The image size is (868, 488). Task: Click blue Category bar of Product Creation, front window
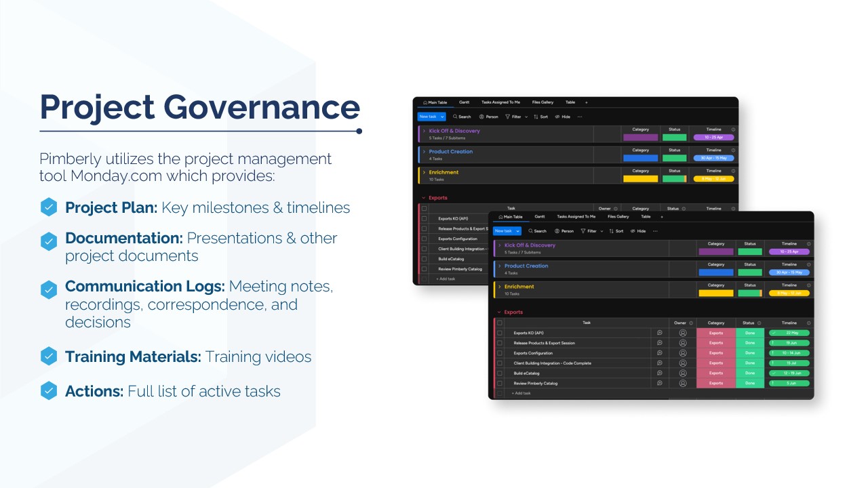716,272
